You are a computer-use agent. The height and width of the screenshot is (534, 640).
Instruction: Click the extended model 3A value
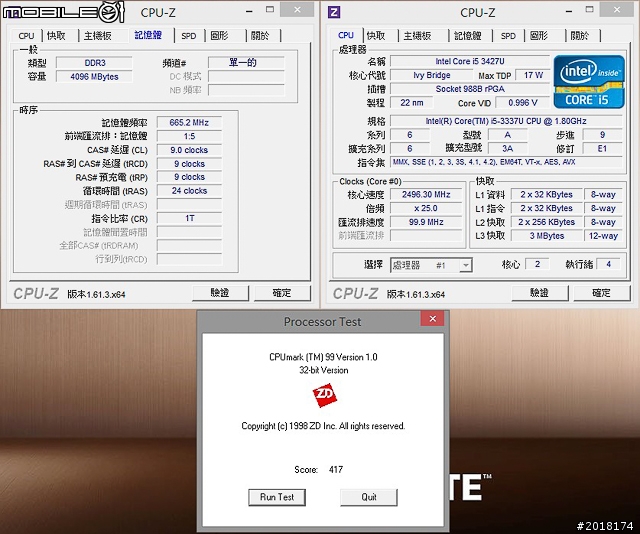tap(507, 149)
